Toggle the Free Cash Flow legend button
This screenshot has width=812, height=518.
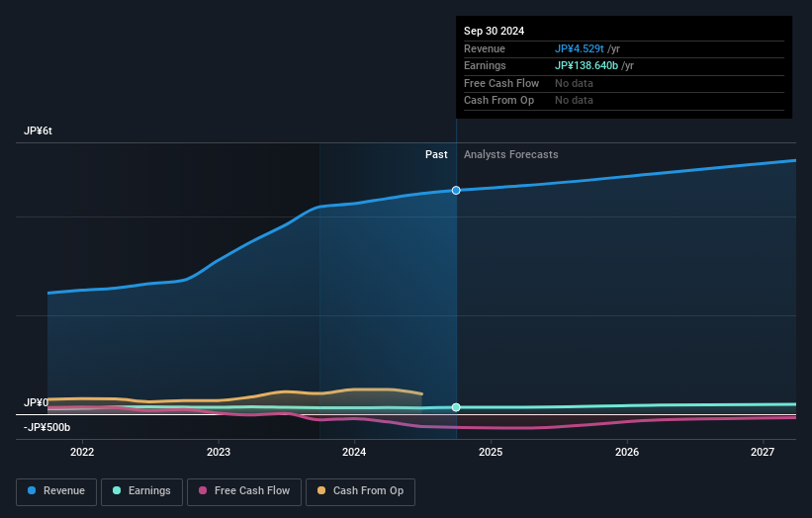click(244, 491)
